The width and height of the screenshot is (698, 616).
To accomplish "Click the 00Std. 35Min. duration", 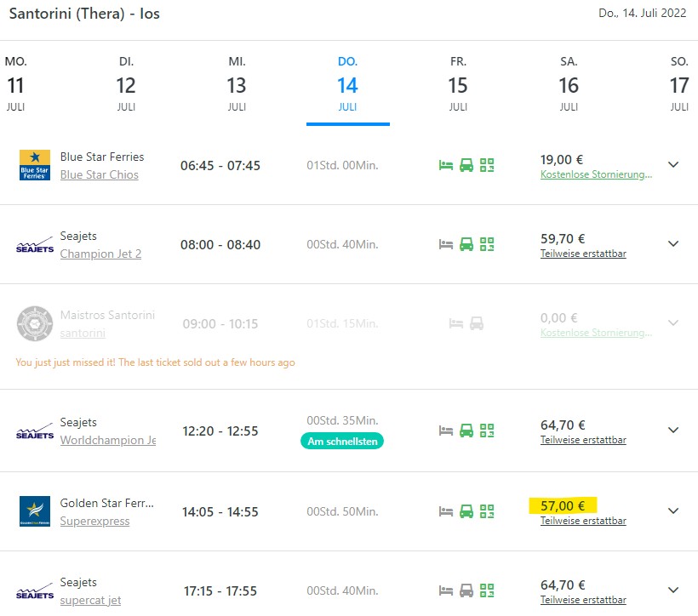I will click(342, 420).
